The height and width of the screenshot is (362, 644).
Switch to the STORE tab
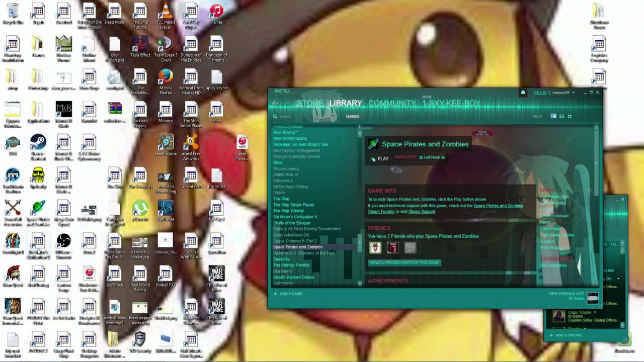pos(311,103)
